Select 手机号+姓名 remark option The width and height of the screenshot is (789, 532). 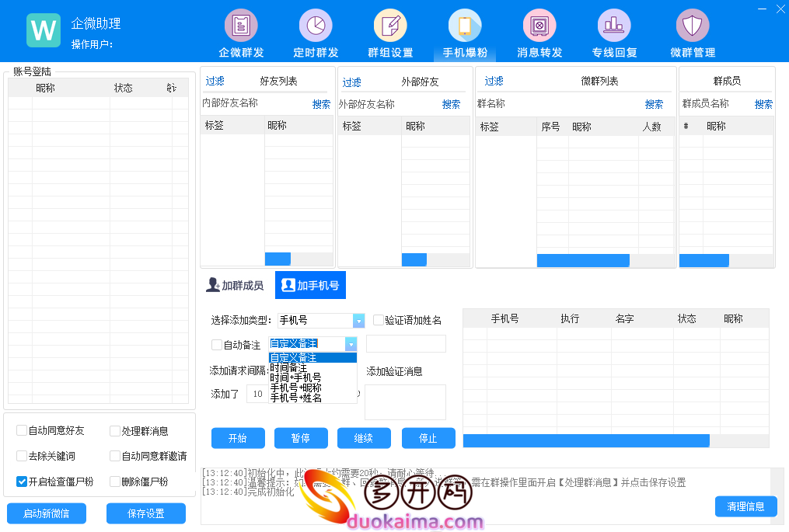pyautogui.click(x=295, y=398)
